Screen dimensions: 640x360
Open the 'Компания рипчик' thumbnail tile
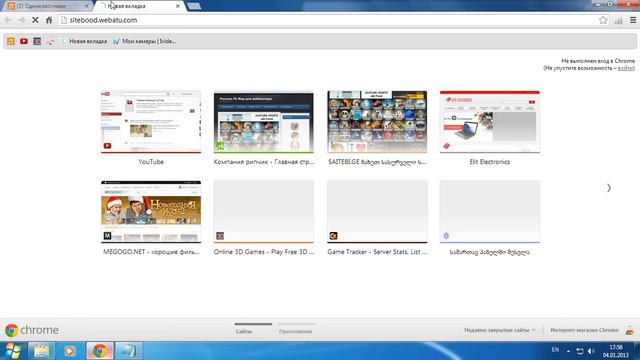(x=264, y=122)
